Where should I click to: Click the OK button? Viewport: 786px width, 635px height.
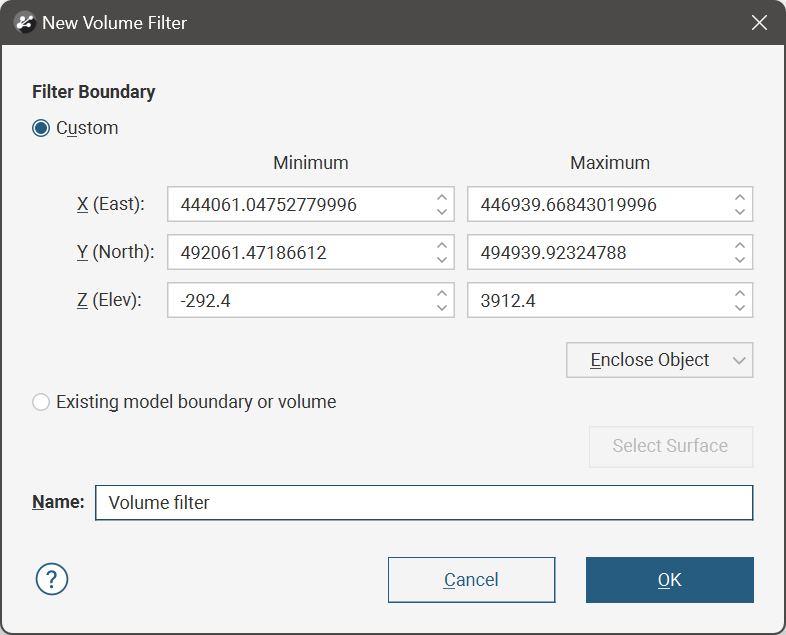tap(669, 580)
